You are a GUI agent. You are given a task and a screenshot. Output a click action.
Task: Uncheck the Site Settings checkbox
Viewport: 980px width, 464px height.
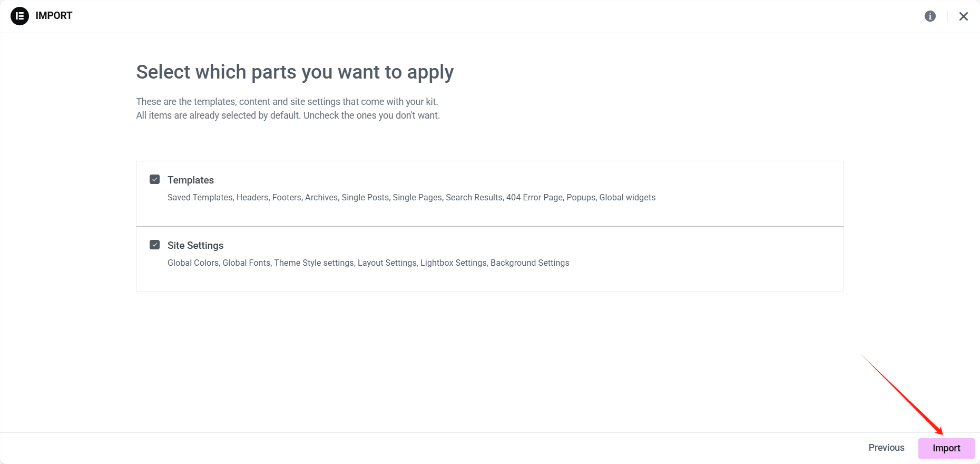pos(155,245)
